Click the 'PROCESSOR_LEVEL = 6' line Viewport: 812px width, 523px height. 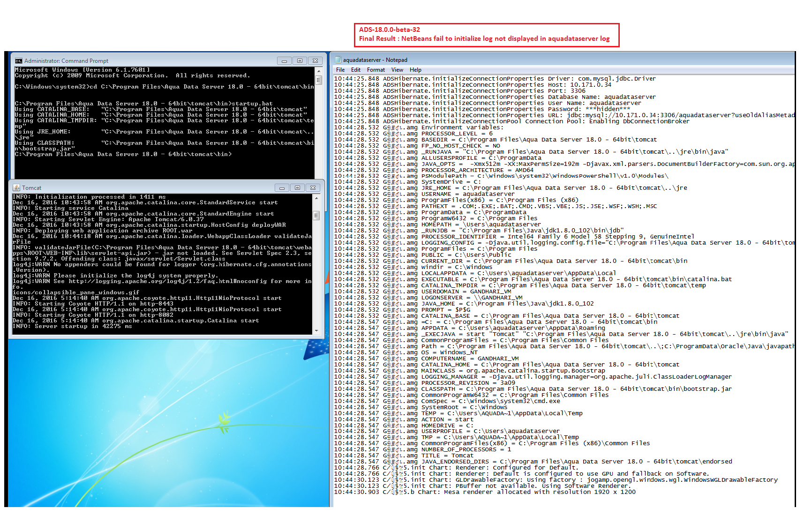coord(413,134)
